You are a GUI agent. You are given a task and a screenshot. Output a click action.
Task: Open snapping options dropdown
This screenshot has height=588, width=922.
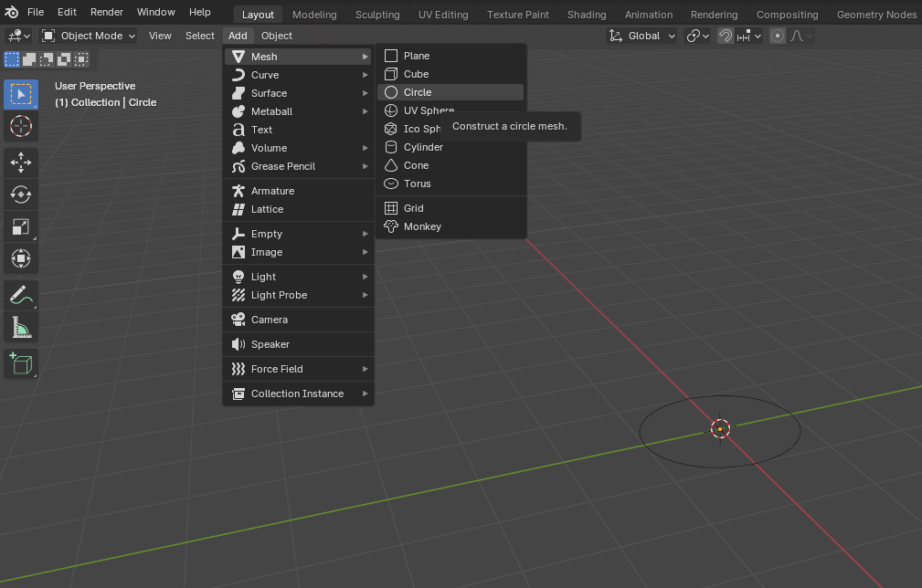[x=748, y=36]
